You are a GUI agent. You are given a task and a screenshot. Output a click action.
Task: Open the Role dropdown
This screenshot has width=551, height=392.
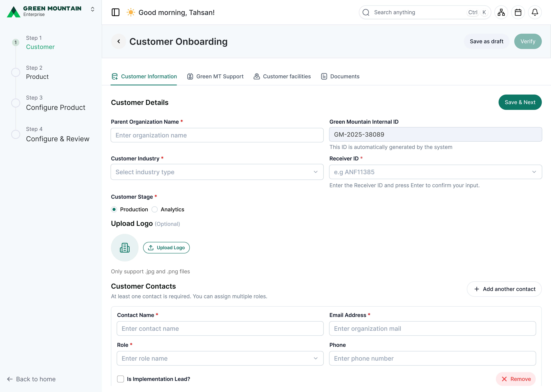click(220, 358)
